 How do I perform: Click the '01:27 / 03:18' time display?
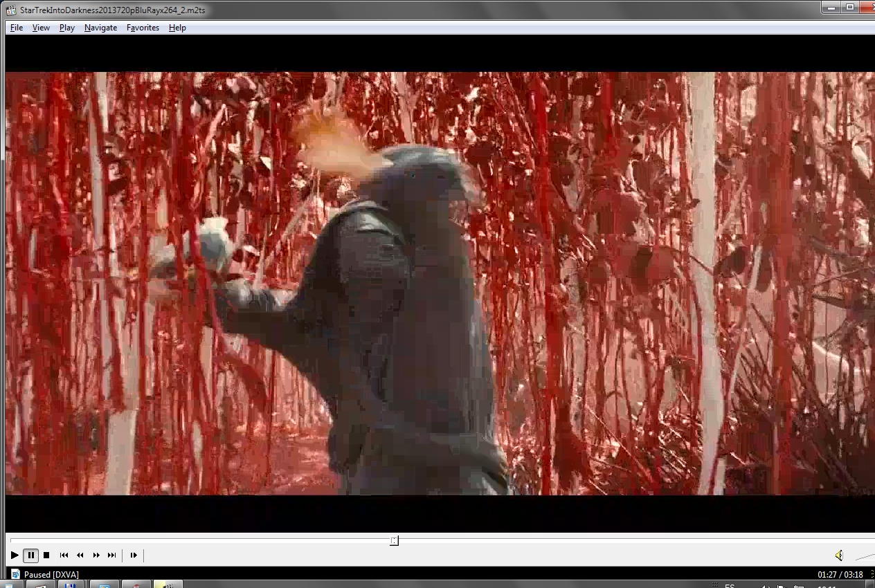(x=840, y=574)
